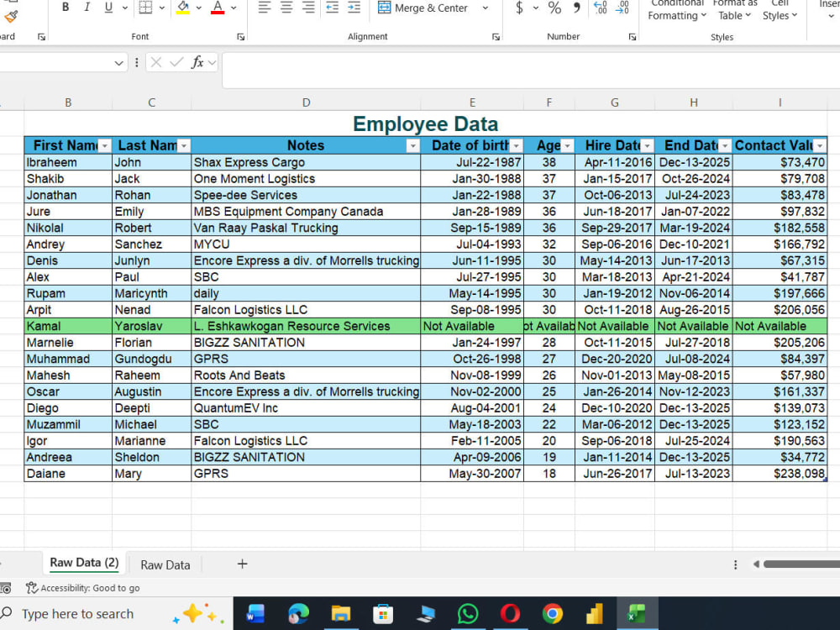The height and width of the screenshot is (630, 840).
Task: Decrease decimal places
Action: (x=622, y=8)
